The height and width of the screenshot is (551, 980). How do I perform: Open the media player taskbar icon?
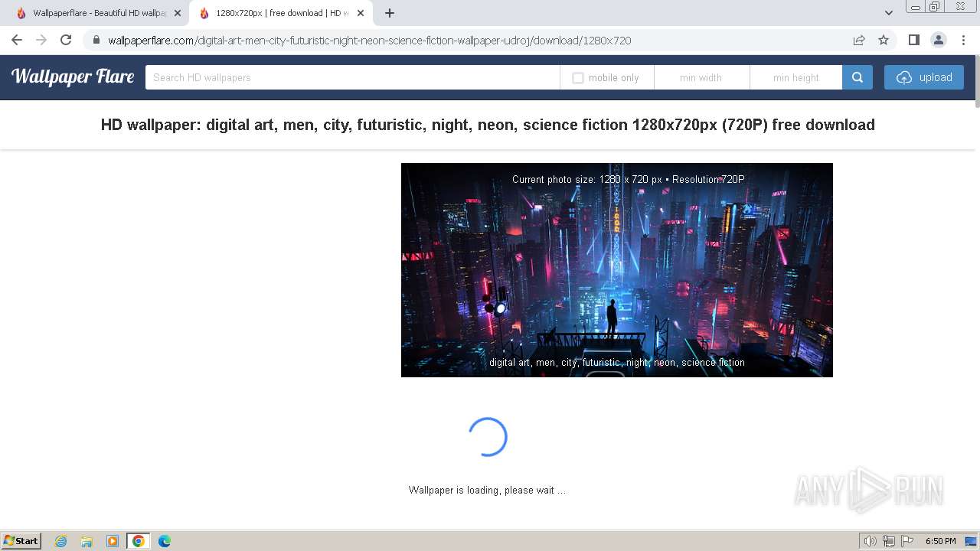113,541
